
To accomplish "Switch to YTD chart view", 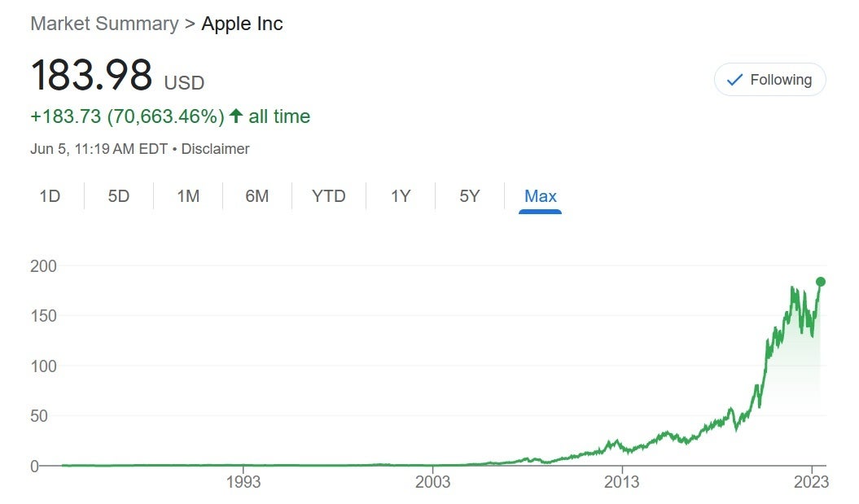I will tap(329, 196).
